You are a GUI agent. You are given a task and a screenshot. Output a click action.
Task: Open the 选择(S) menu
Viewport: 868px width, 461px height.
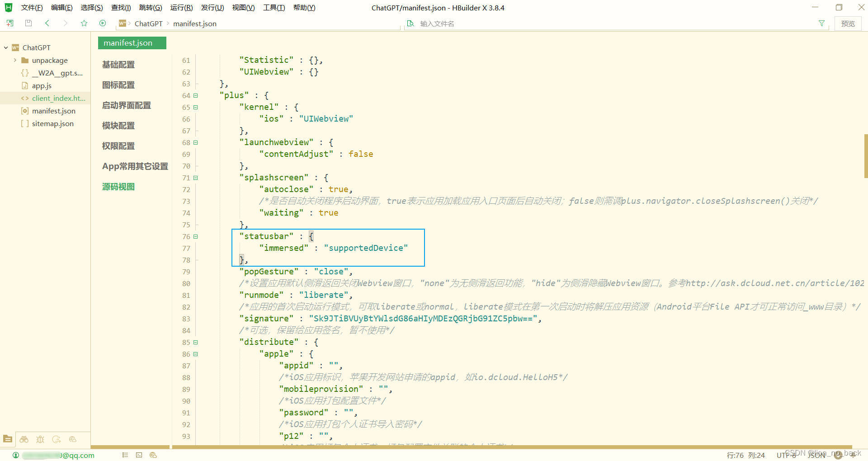92,8
